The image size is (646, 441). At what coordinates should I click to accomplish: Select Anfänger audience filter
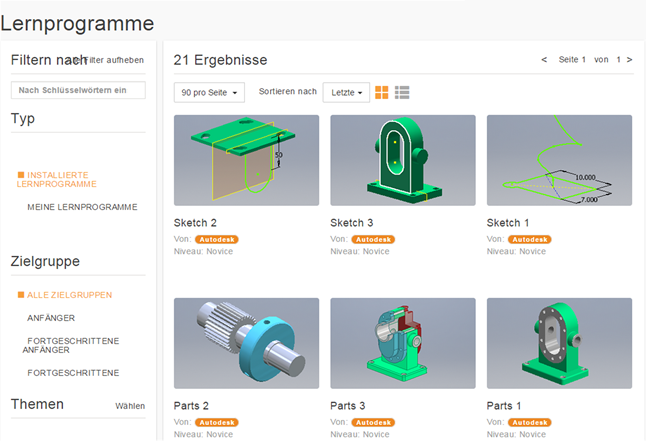click(51, 318)
